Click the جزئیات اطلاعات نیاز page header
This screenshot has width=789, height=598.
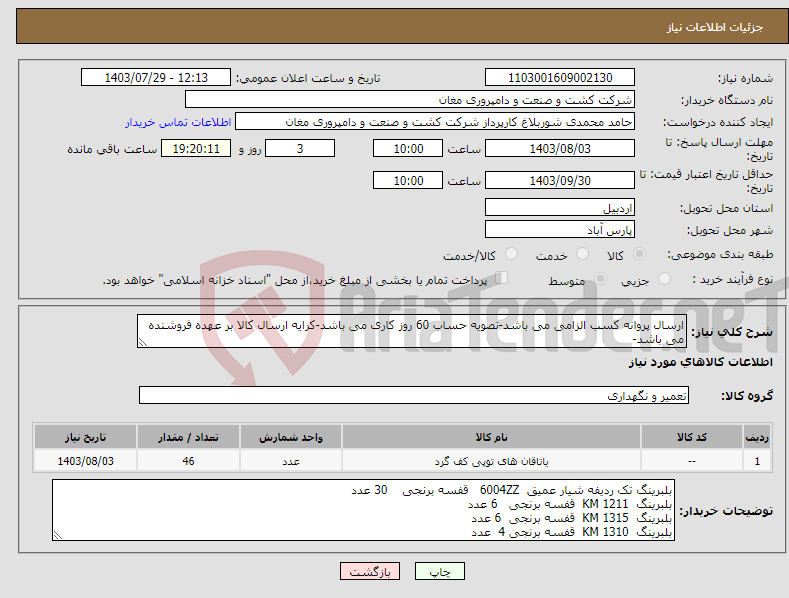tap(715, 27)
